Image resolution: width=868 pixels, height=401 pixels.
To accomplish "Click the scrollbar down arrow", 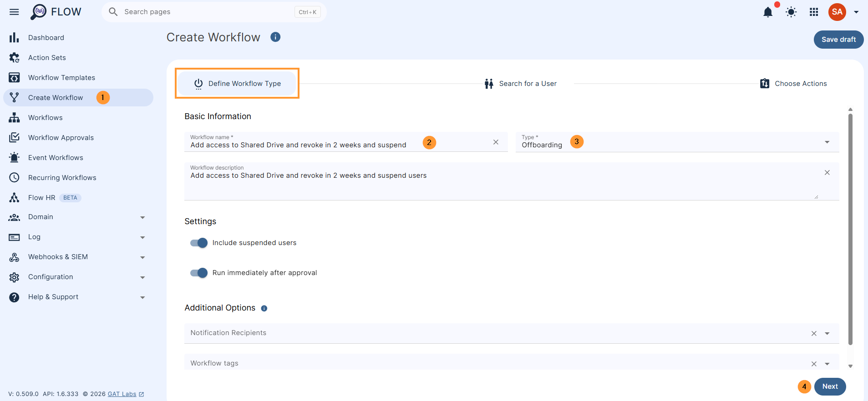I will click(x=850, y=366).
